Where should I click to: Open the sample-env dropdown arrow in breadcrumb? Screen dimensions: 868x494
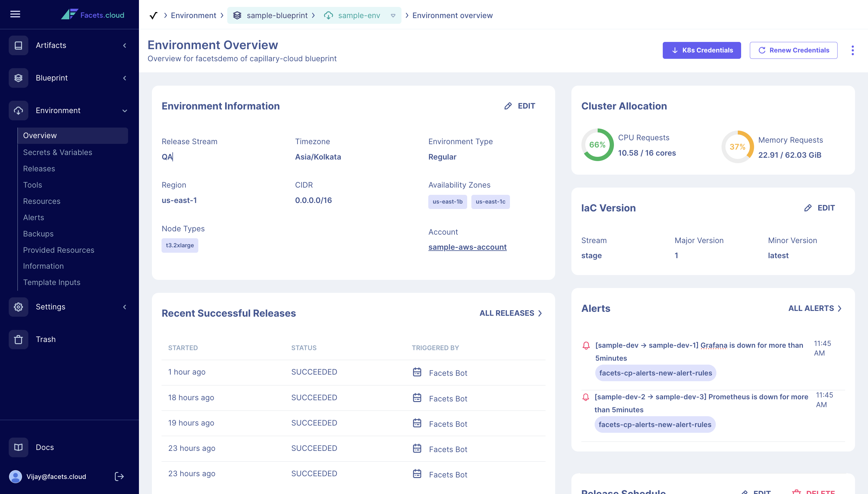coord(393,16)
